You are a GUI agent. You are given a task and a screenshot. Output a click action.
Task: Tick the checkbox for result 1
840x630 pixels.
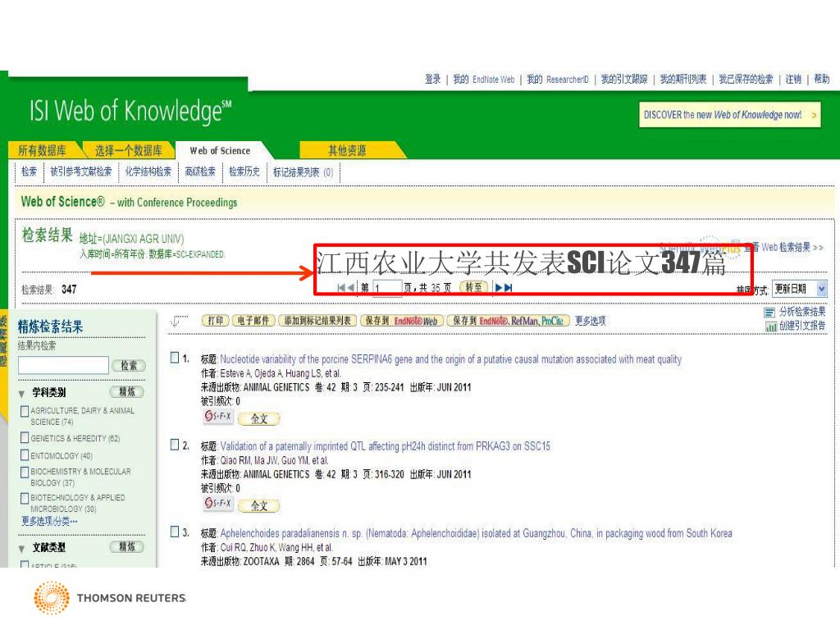tap(175, 358)
